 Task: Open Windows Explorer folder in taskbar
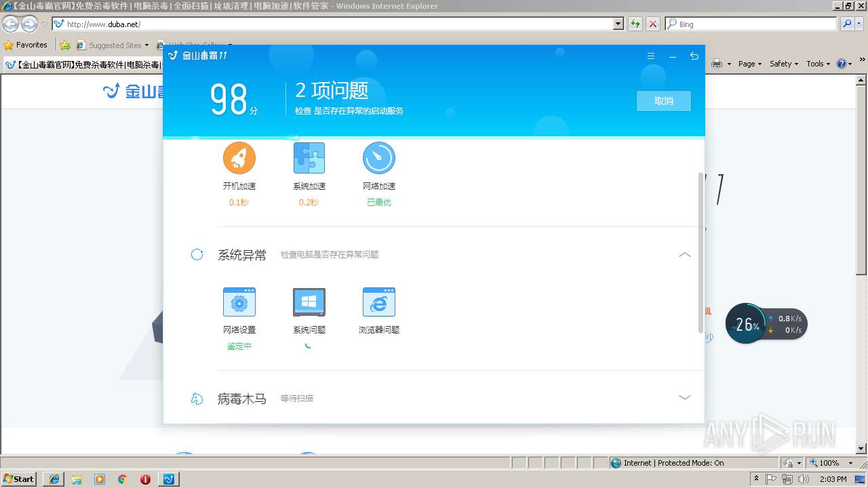[77, 479]
